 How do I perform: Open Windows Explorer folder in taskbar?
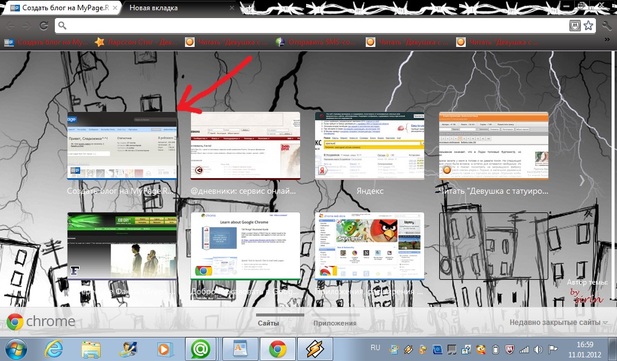[x=91, y=349]
